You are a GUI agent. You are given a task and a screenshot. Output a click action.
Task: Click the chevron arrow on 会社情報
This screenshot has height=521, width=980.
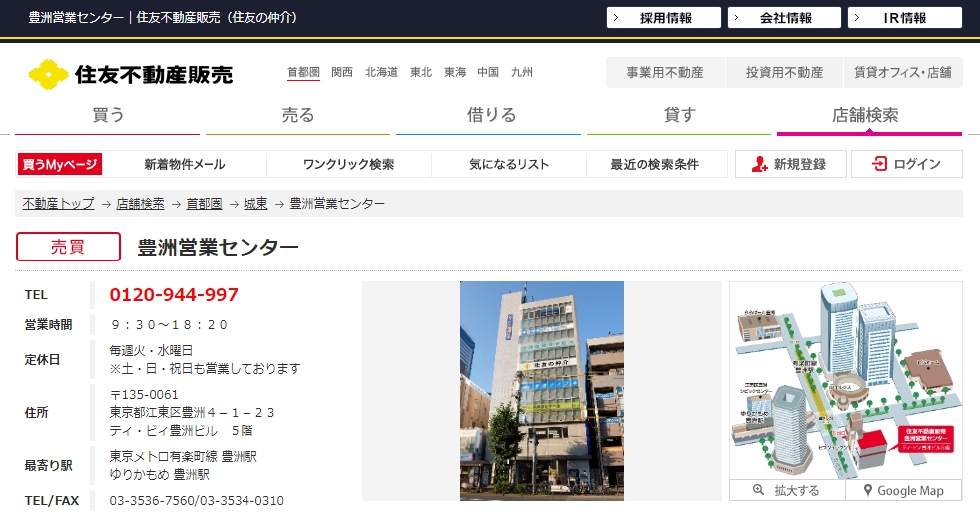click(736, 18)
